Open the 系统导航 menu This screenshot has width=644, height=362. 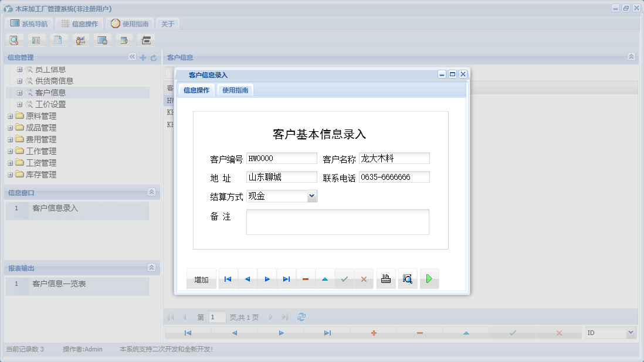(x=28, y=23)
